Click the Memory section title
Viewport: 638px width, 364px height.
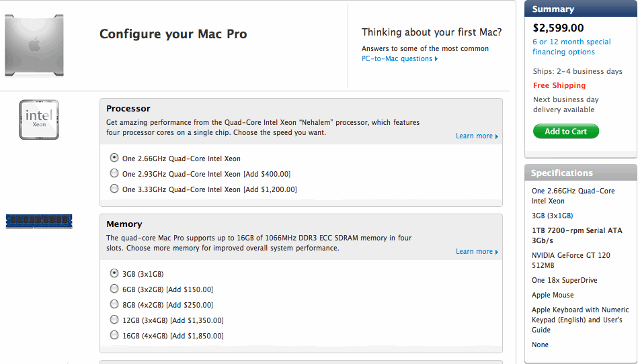[x=124, y=224]
